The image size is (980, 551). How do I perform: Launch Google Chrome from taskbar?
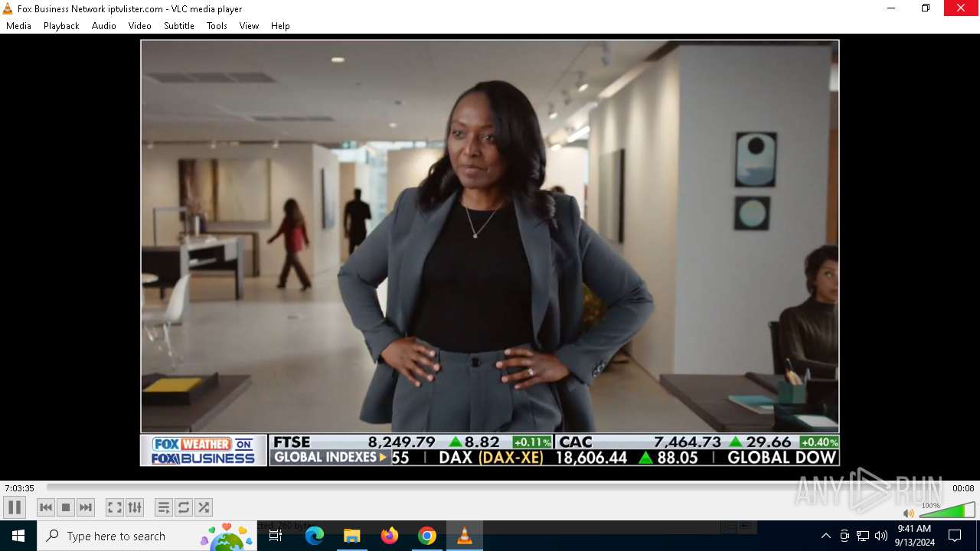[427, 536]
